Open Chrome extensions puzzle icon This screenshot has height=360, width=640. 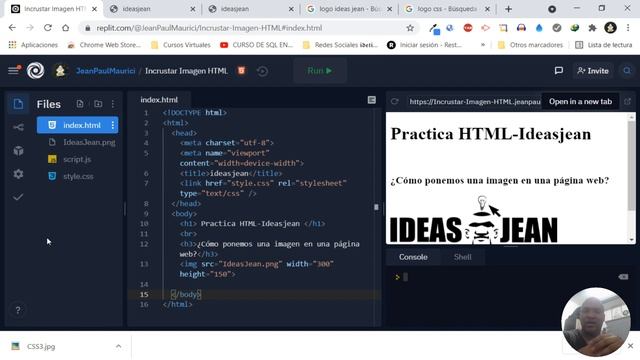point(592,28)
